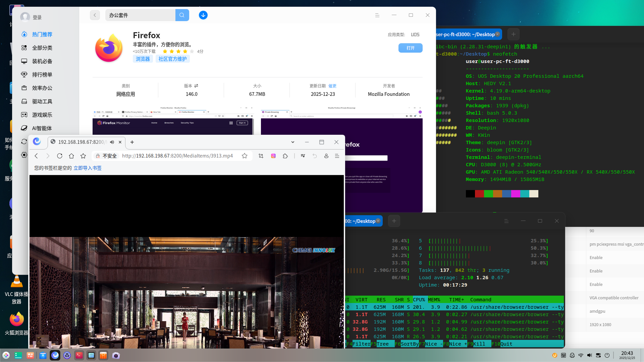Open the browser hamburger menu
644x362 pixels.
point(337,156)
